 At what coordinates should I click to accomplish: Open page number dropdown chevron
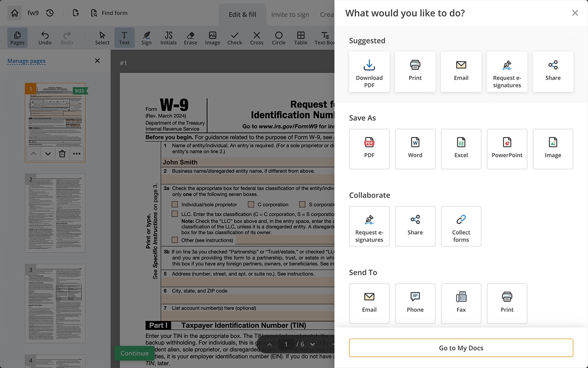[x=312, y=344]
